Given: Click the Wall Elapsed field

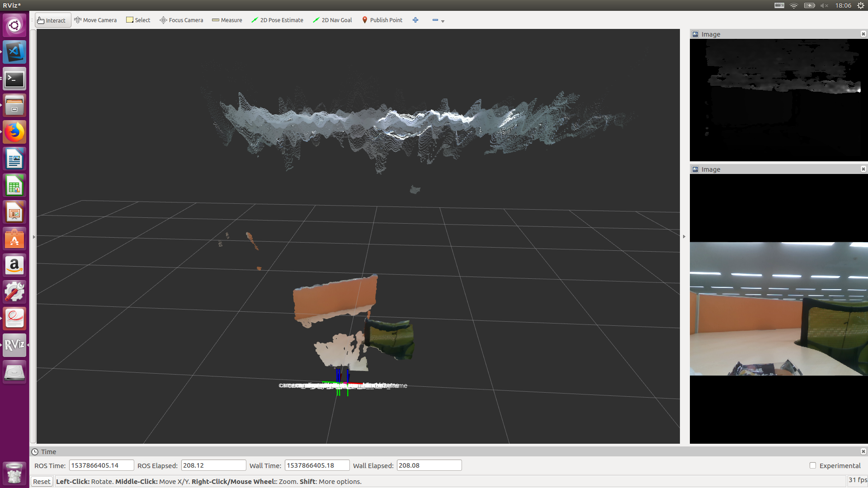Looking at the screenshot, I should [429, 465].
